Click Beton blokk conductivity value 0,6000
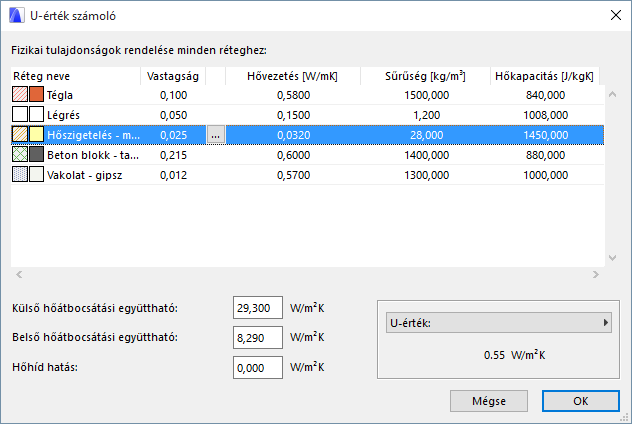Viewport: 632px width, 424px height. pos(293,155)
